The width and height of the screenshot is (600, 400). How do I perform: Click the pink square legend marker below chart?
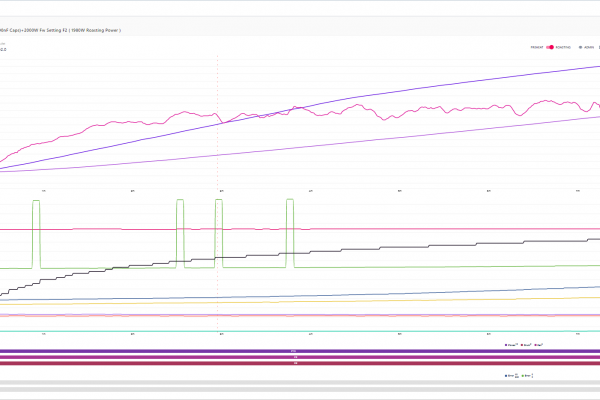point(537,343)
